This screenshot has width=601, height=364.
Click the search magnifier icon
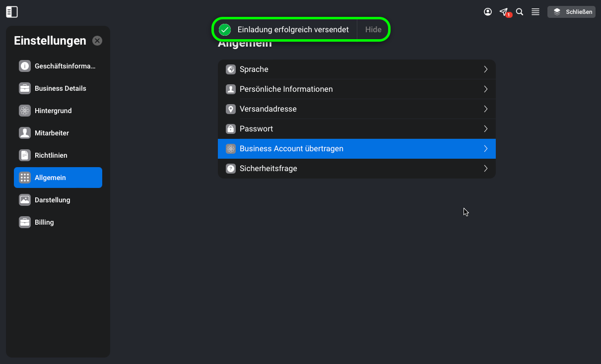point(520,12)
